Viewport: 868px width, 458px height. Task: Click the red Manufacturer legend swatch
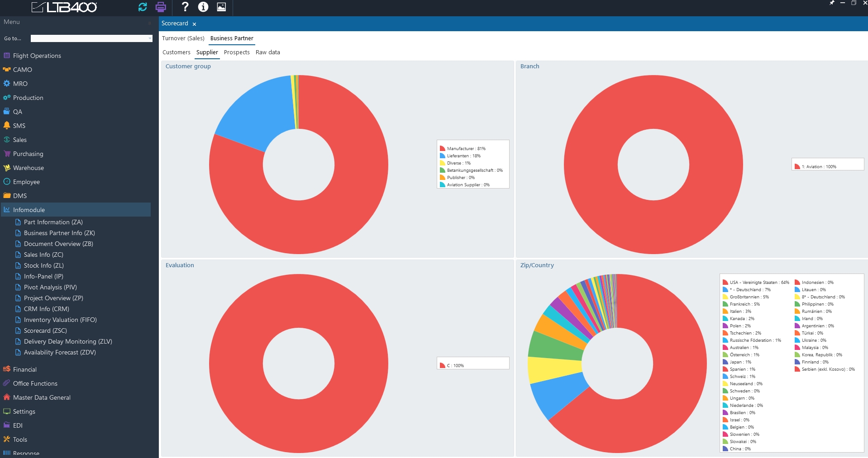[443, 149]
